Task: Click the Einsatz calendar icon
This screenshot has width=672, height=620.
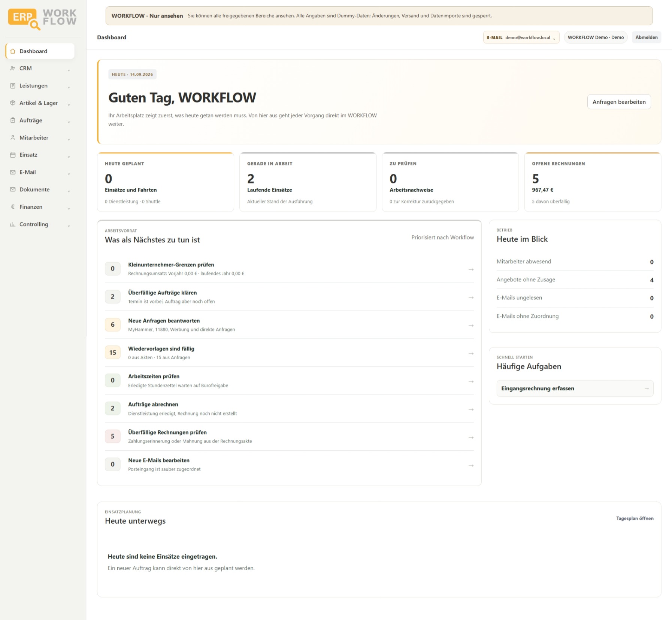Action: click(13, 155)
